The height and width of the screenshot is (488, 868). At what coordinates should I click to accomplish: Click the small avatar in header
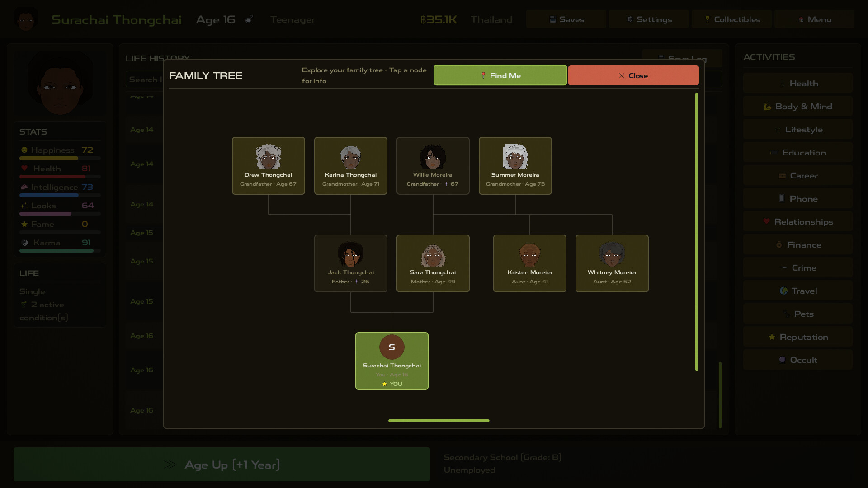(26, 19)
